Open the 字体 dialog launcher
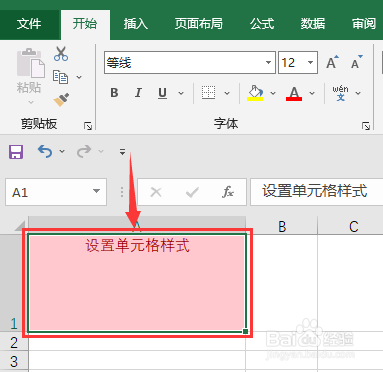The width and height of the screenshot is (383, 372). [x=366, y=126]
